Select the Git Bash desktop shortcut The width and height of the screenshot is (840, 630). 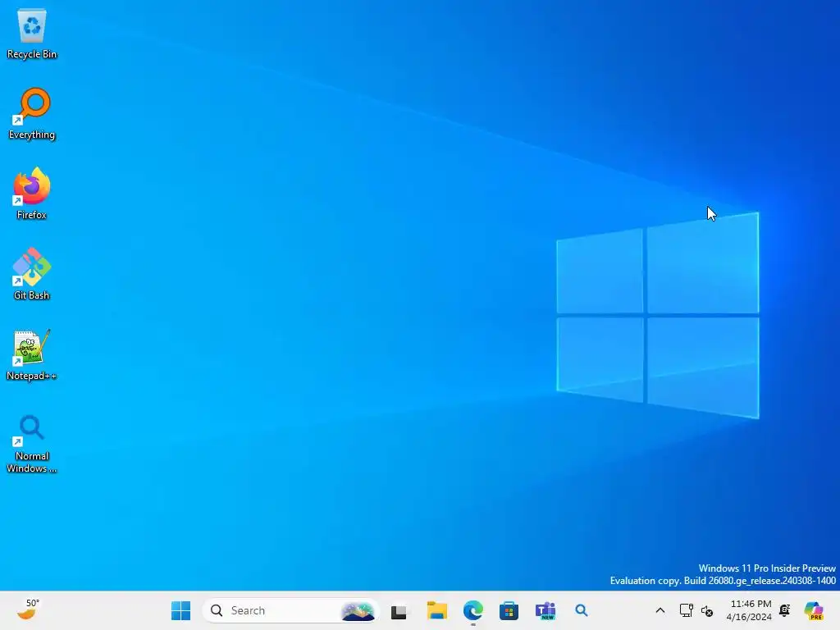(x=32, y=274)
